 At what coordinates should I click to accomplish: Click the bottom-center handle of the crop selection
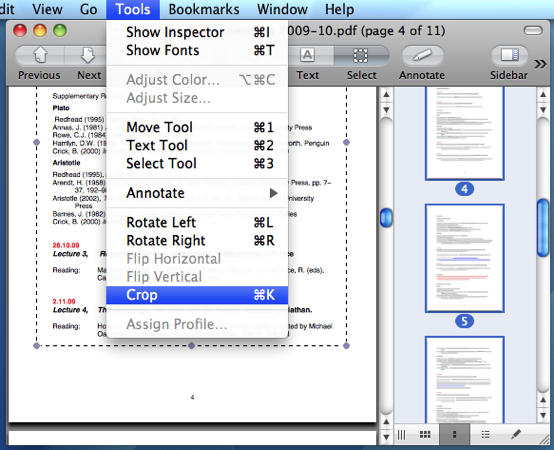191,345
